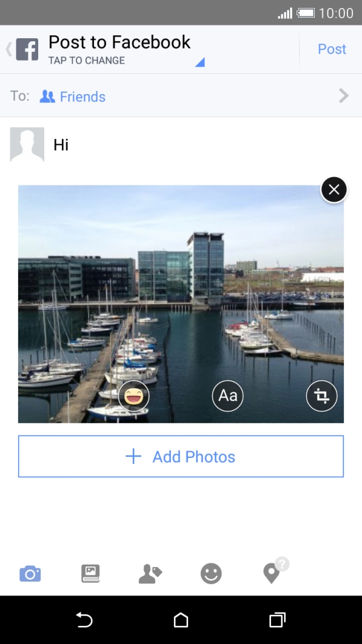Check in to a location
Screen dimensions: 362x644
pos(271,573)
